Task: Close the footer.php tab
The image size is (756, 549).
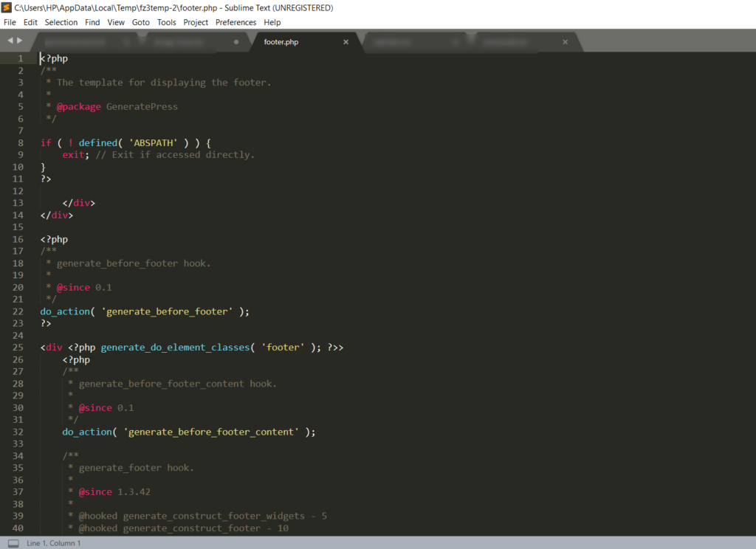Action: tap(346, 42)
